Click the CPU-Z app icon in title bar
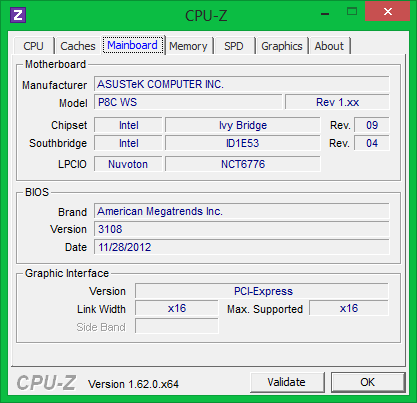Screen dimensions: 417x403 [x=18, y=15]
